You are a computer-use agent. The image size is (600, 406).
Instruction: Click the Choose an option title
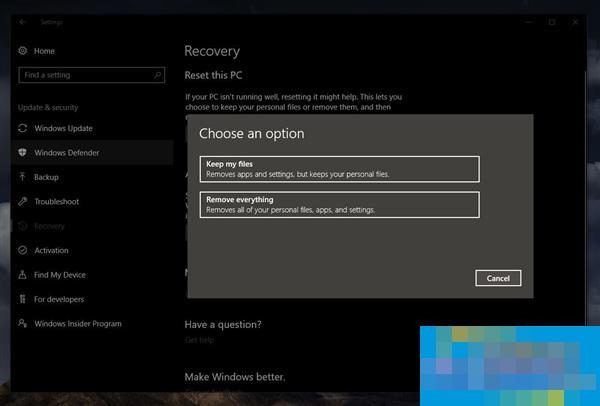click(252, 134)
